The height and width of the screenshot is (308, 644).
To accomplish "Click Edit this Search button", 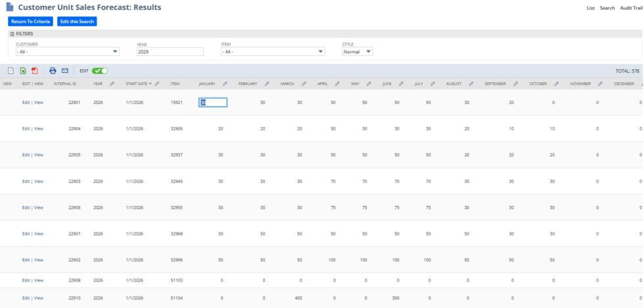I will pyautogui.click(x=77, y=22).
